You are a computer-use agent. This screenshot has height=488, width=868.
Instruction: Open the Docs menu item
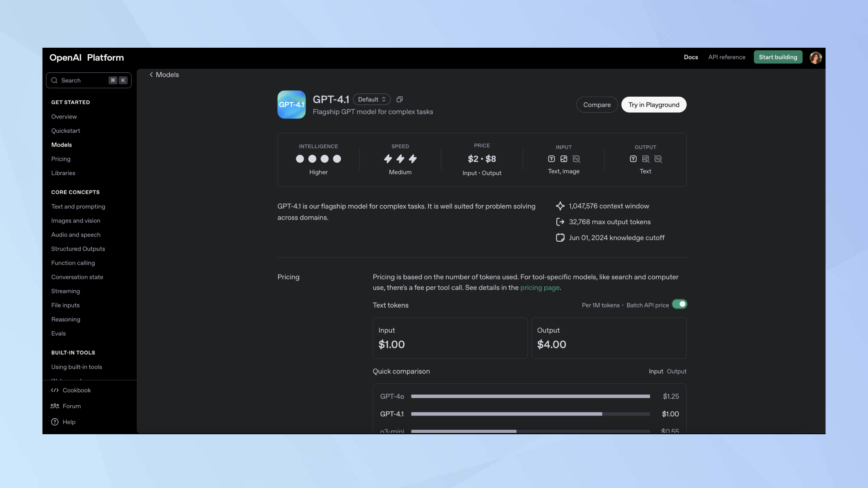point(691,57)
